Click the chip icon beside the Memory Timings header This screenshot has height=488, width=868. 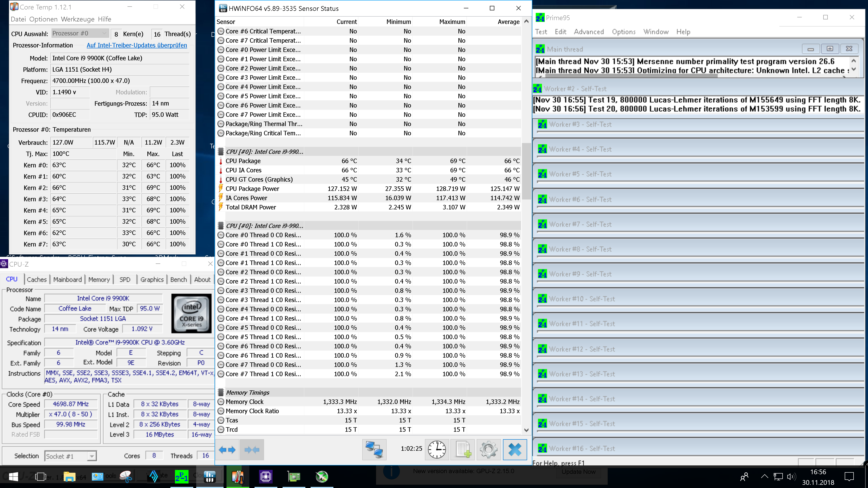221,392
